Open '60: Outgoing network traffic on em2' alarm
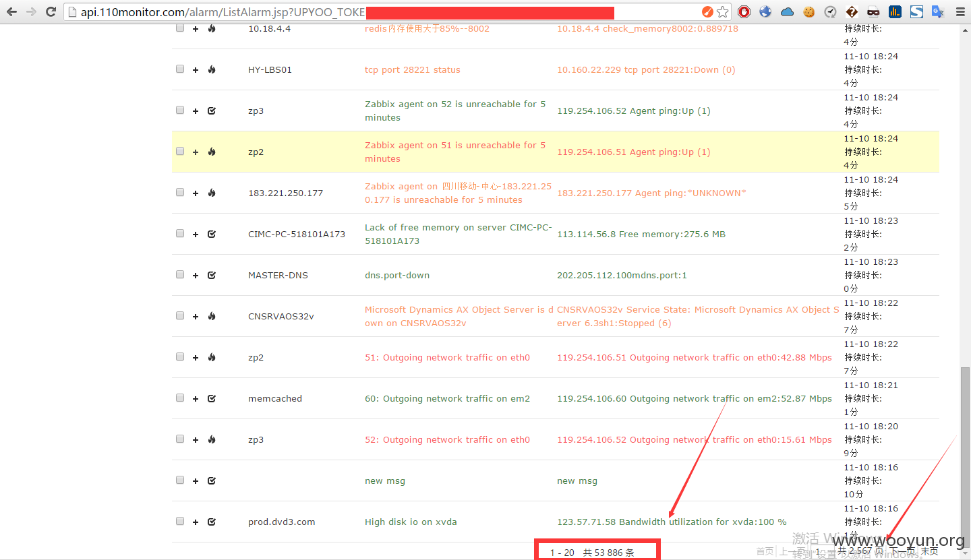 (447, 398)
